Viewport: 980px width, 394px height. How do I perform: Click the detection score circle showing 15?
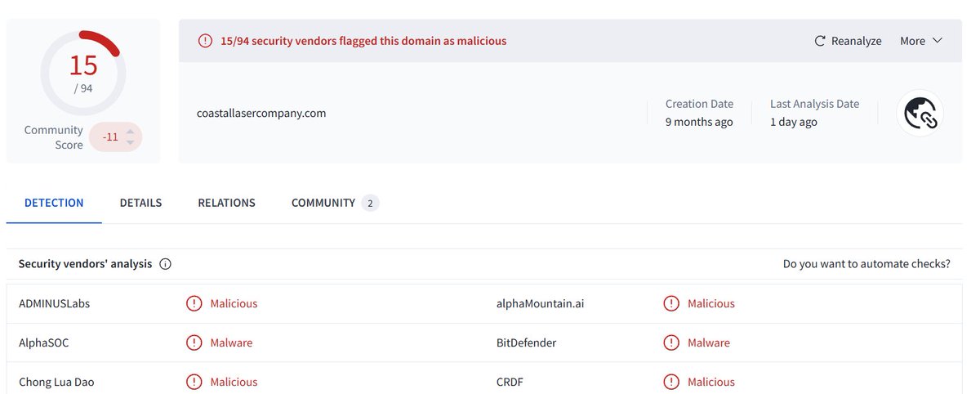click(82, 72)
